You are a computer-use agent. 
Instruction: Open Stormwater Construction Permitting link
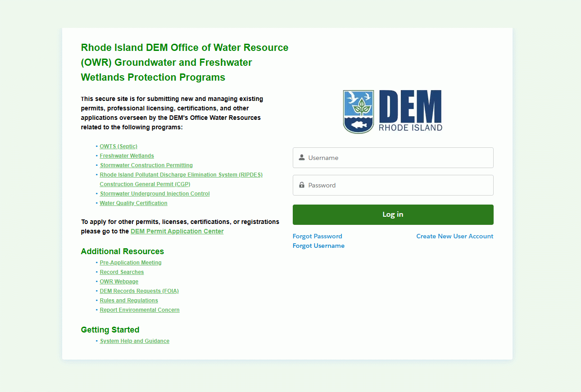[146, 165]
